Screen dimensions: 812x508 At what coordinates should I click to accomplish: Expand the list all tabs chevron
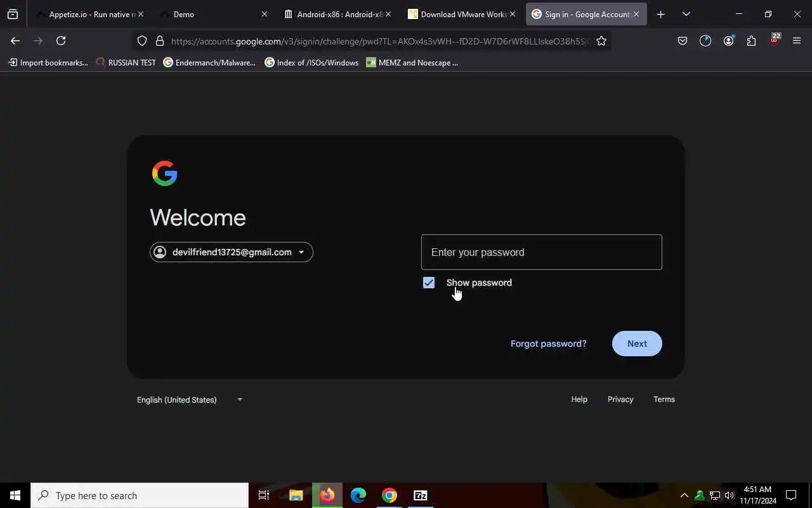point(686,14)
